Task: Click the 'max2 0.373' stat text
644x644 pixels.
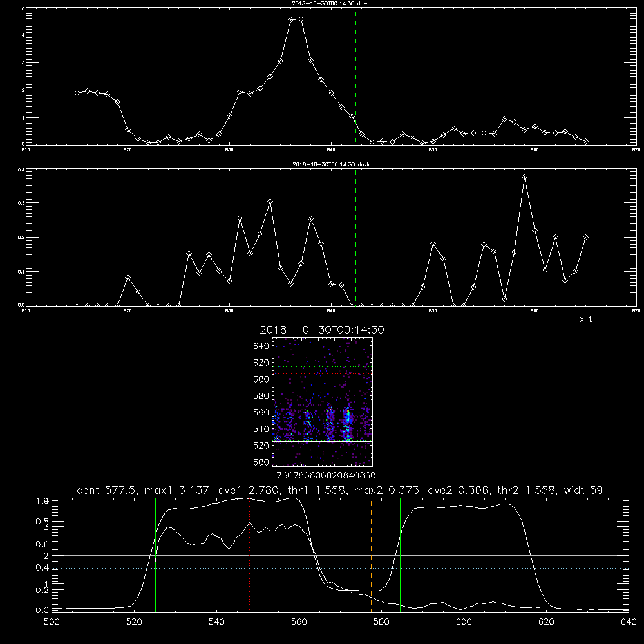Action: [388, 490]
